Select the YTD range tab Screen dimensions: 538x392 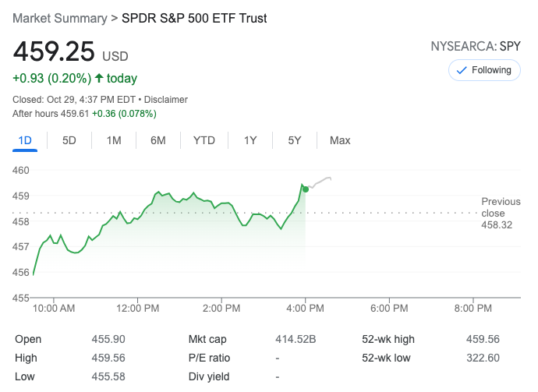click(204, 140)
